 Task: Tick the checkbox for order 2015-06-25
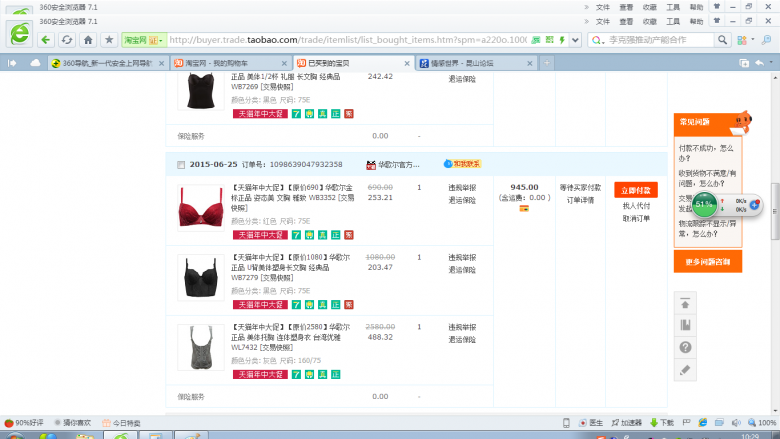(x=181, y=165)
